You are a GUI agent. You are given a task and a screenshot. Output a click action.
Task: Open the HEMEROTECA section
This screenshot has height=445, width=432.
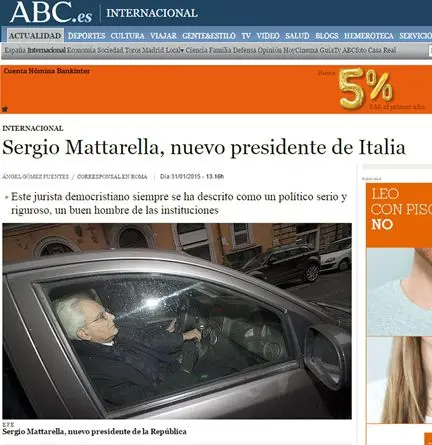click(x=369, y=36)
